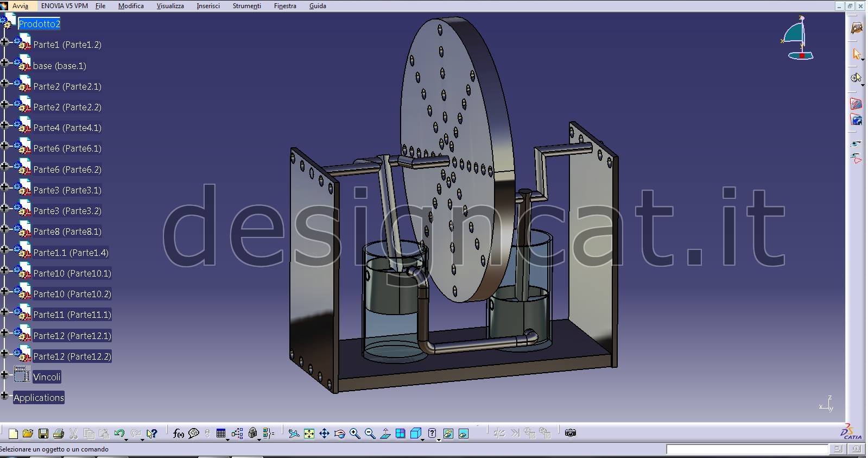Open file using the folder icon

28,434
